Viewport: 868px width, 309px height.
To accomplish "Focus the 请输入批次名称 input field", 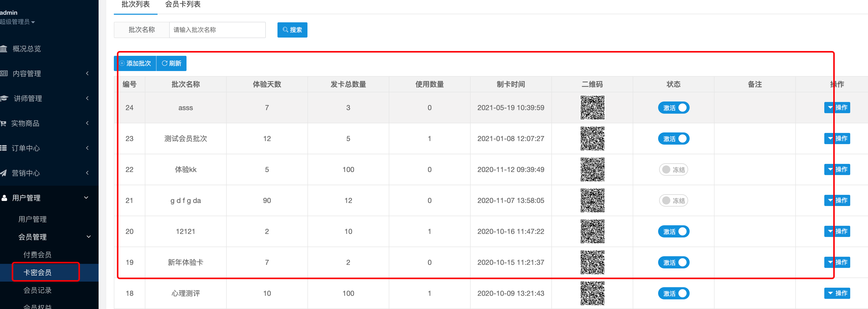I will point(217,30).
